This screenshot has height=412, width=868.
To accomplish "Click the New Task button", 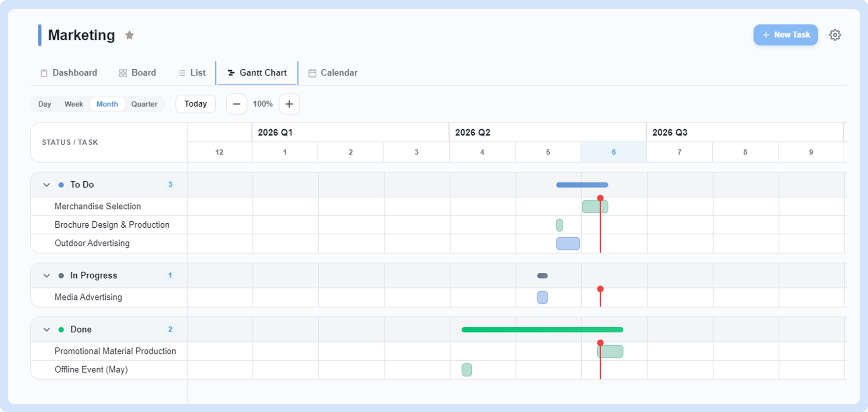I will (x=786, y=35).
